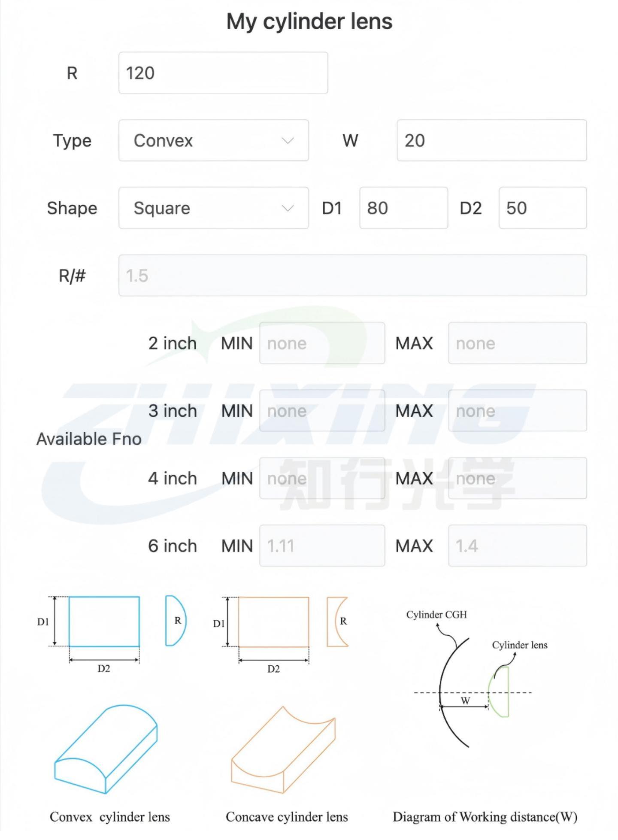
Task: Select the D2 input containing 50
Action: (x=542, y=208)
